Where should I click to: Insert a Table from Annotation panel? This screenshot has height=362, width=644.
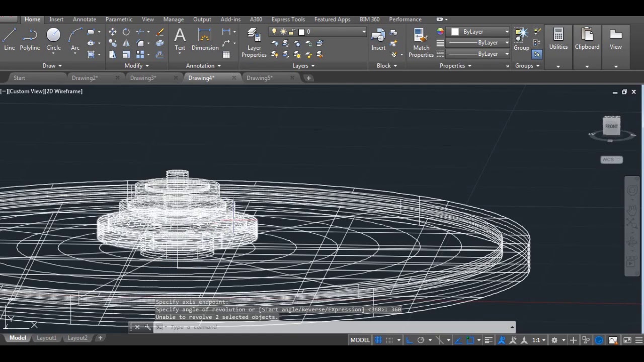point(226,55)
